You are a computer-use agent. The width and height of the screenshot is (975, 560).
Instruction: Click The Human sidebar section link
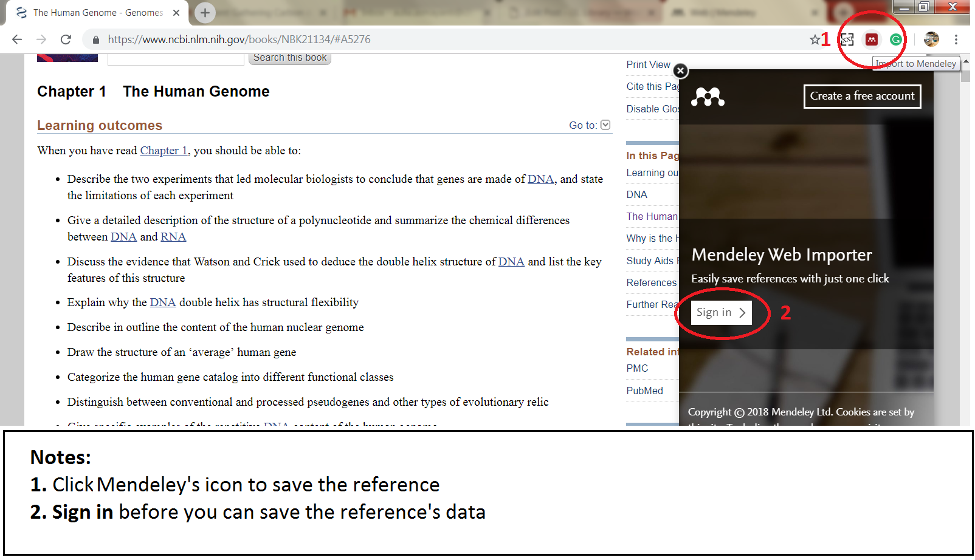652,216
